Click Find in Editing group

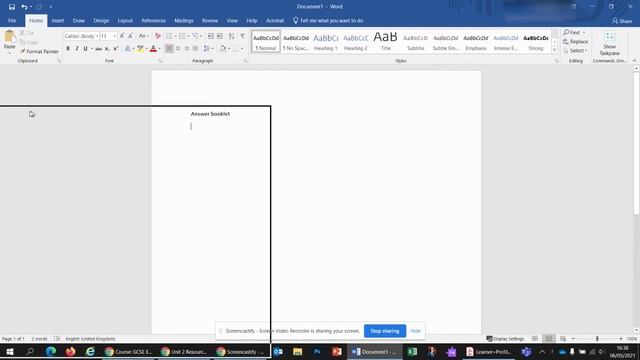574,32
